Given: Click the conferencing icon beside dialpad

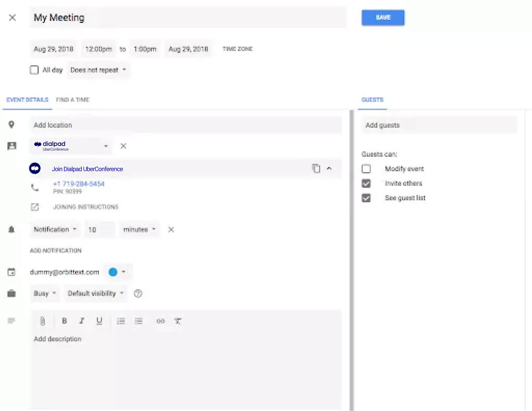Looking at the screenshot, I should [12, 146].
